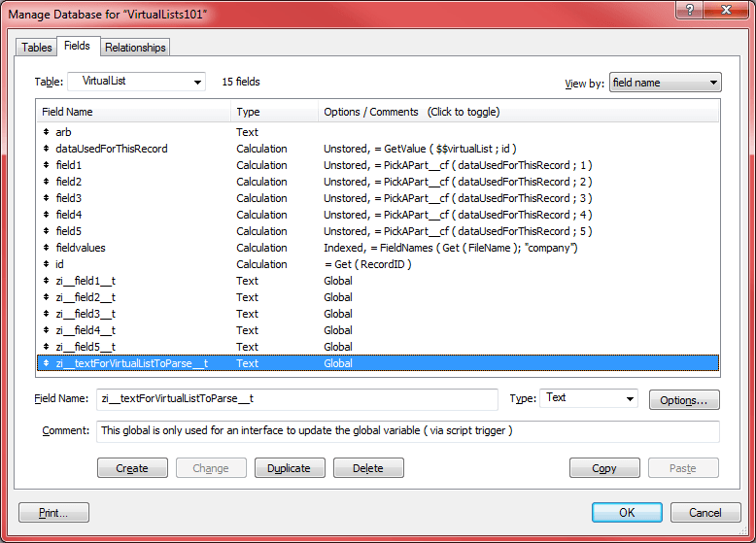Click the reorder handle beside zi__field5__t

[46, 347]
